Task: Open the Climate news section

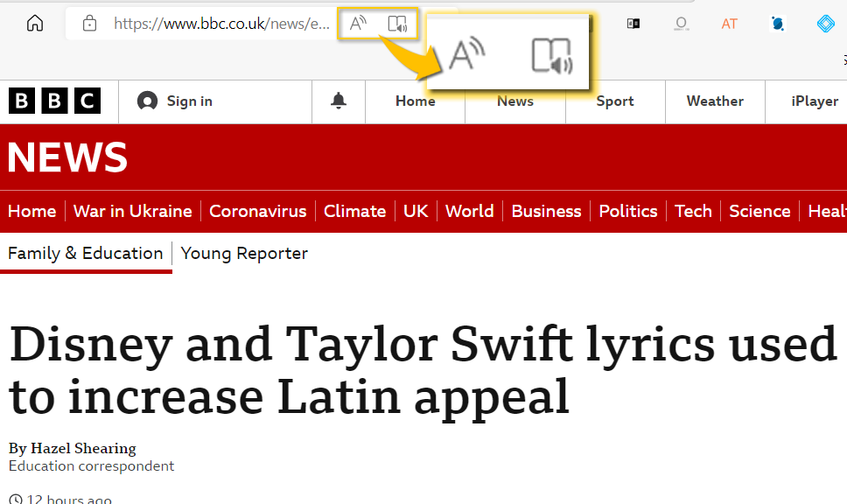Action: (x=355, y=211)
